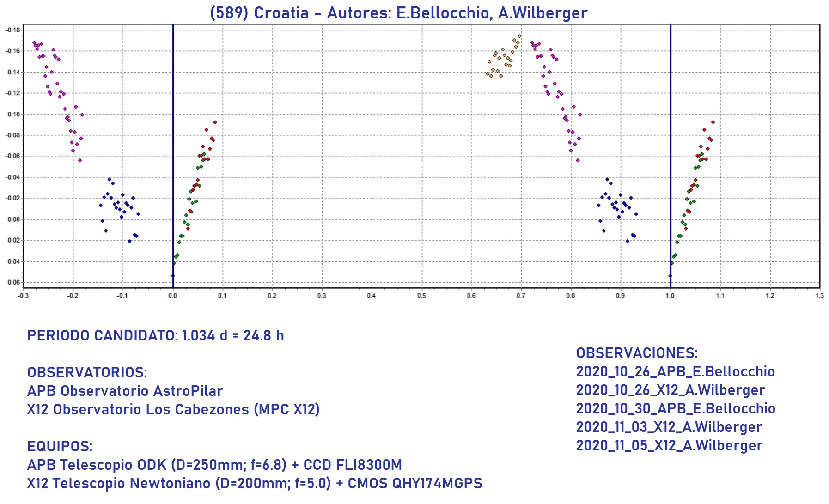Click the x-axis label 1.3
The image size is (829, 504).
(819, 296)
